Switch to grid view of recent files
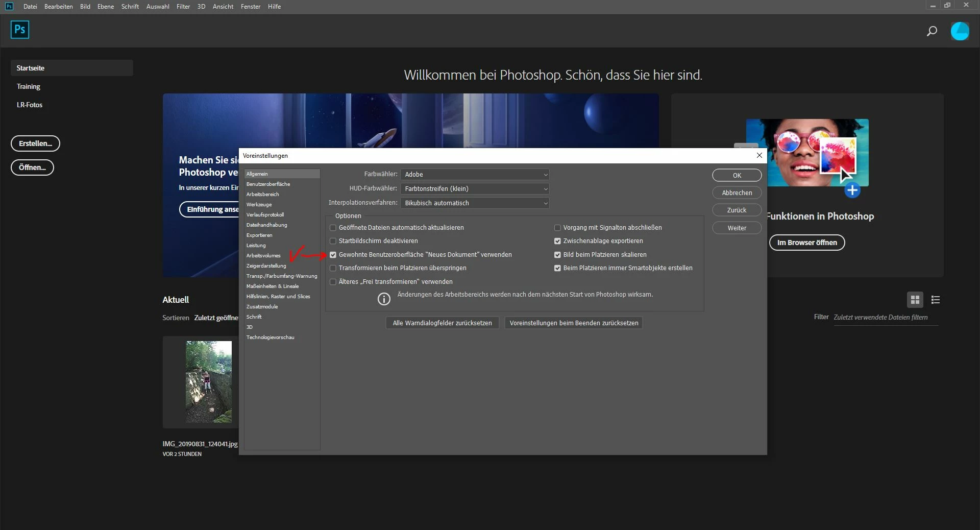Screen dimensions: 980x530 pyautogui.click(x=915, y=300)
